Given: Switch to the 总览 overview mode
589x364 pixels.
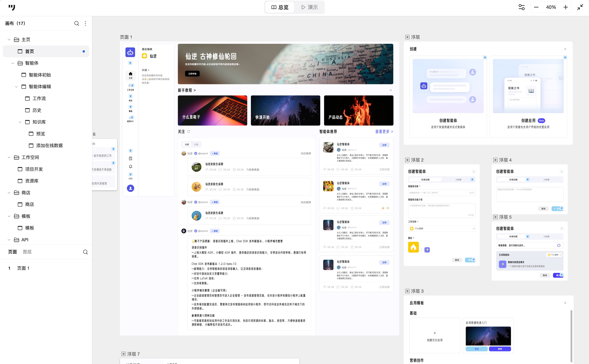Looking at the screenshot, I should coord(280,7).
